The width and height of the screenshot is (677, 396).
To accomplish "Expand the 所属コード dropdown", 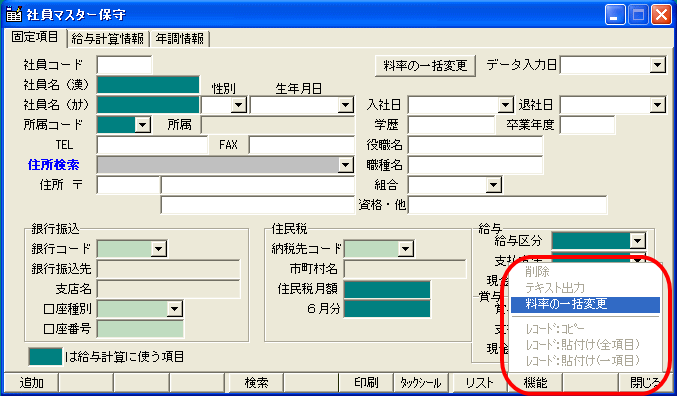I will [x=142, y=125].
